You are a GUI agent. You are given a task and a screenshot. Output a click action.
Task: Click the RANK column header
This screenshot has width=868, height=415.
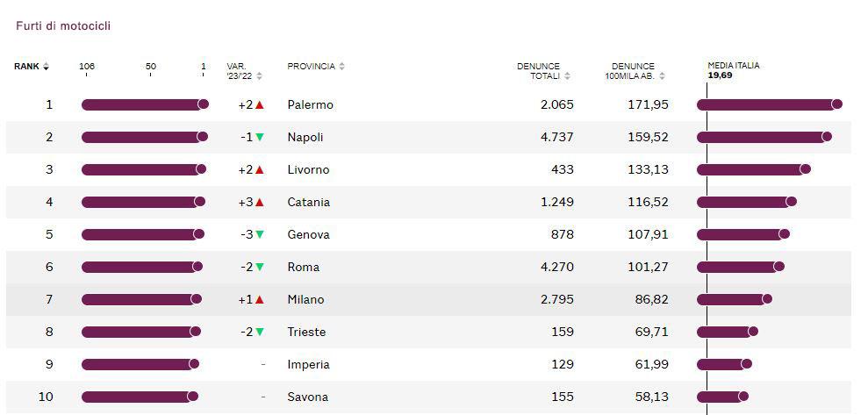coord(26,67)
